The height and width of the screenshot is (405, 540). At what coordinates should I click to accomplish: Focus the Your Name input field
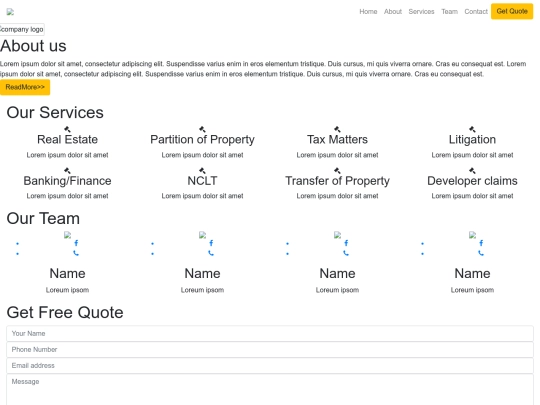pos(270,333)
